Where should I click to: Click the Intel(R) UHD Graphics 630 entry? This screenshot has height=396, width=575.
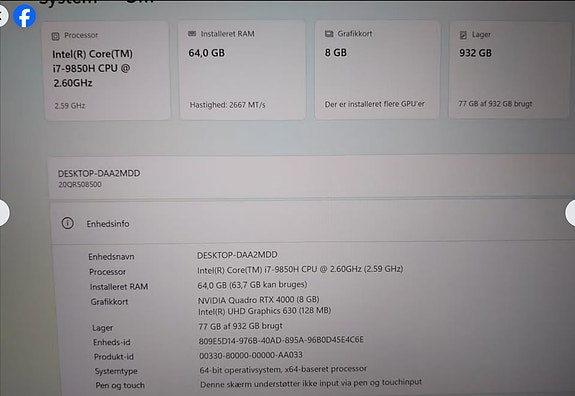pos(264,311)
